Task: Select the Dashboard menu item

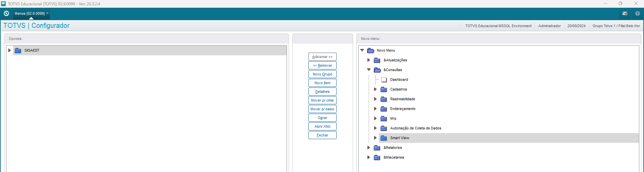Action: 399,79
